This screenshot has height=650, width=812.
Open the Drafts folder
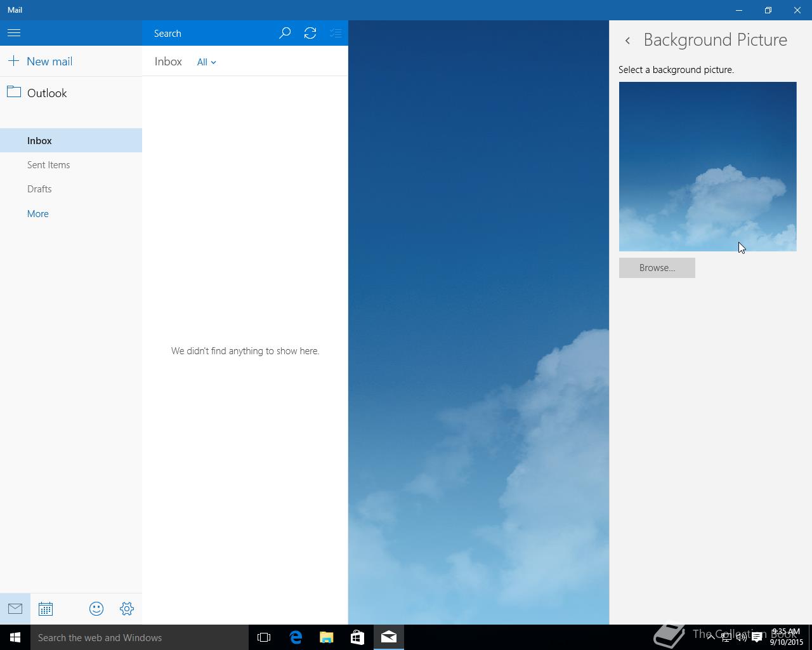tap(71, 189)
